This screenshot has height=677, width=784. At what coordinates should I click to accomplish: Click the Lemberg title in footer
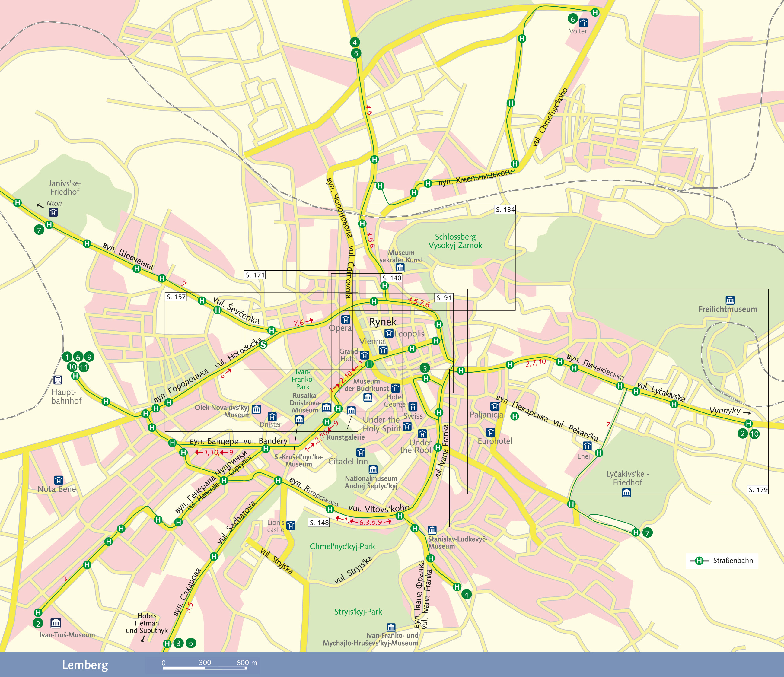[x=85, y=665]
